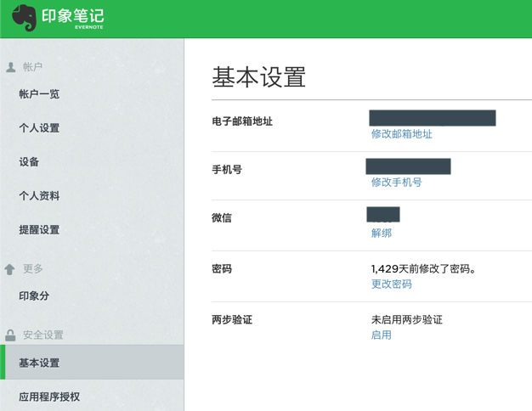This screenshot has height=411, width=532.
Task: Click the Evernote elephant logo icon
Action: [24, 18]
